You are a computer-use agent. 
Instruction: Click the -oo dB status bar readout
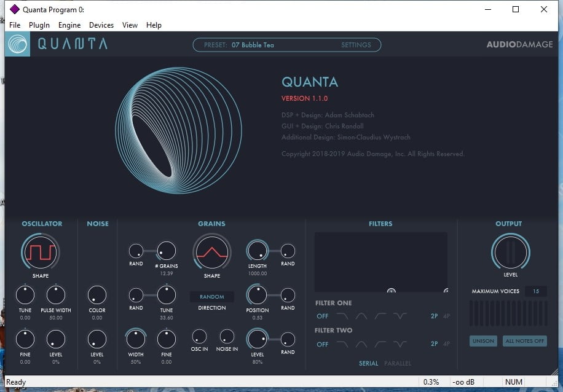(x=463, y=382)
